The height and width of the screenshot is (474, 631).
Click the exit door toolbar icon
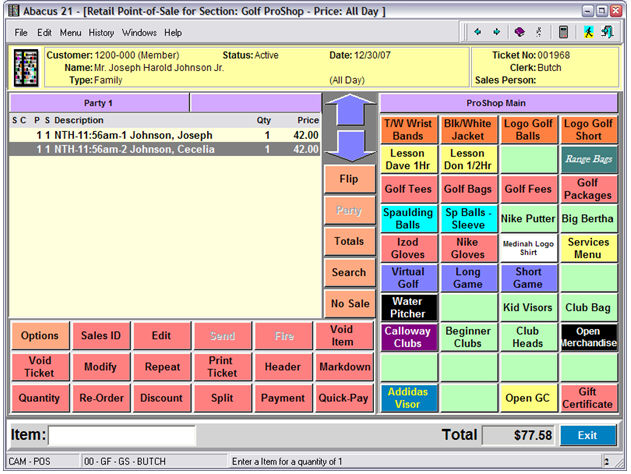[x=608, y=32]
